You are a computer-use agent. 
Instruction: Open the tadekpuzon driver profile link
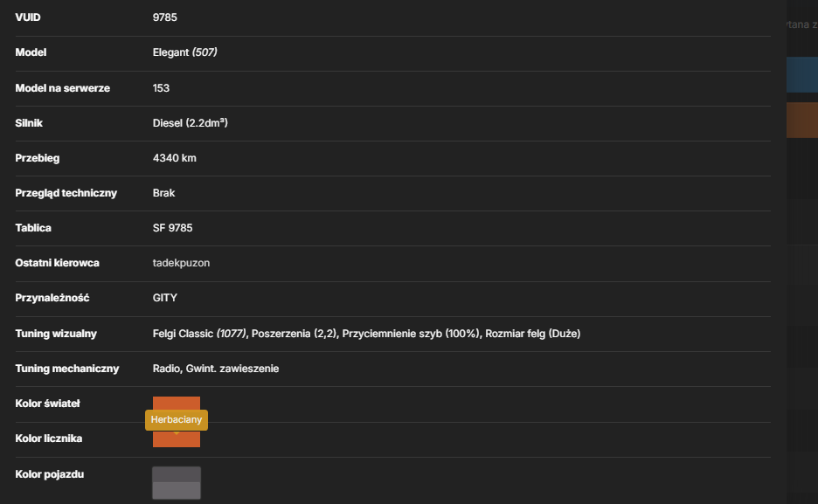181,263
